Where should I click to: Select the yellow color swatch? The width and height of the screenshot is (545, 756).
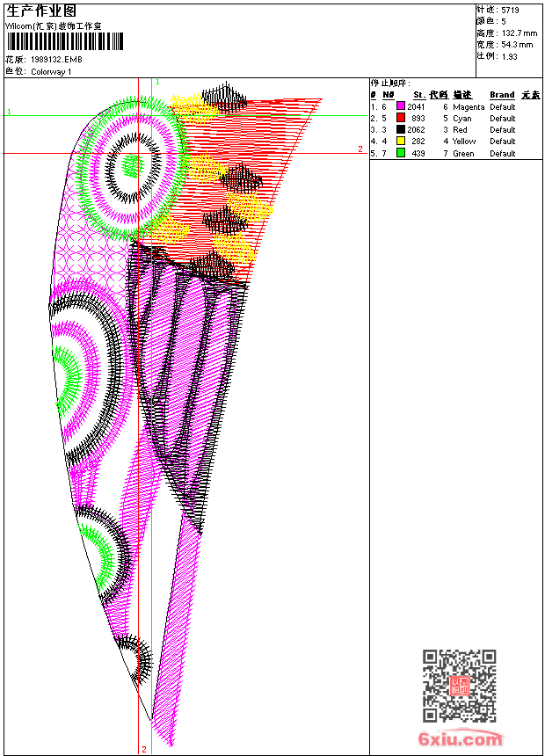click(400, 141)
